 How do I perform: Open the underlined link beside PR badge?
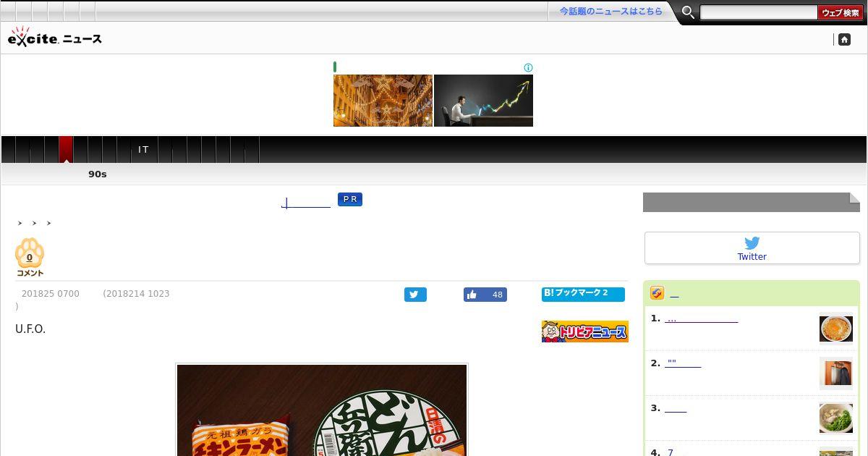click(306, 202)
